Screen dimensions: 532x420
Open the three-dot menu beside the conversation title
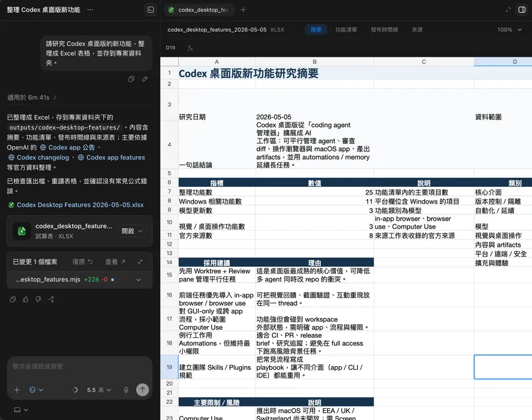point(90,10)
